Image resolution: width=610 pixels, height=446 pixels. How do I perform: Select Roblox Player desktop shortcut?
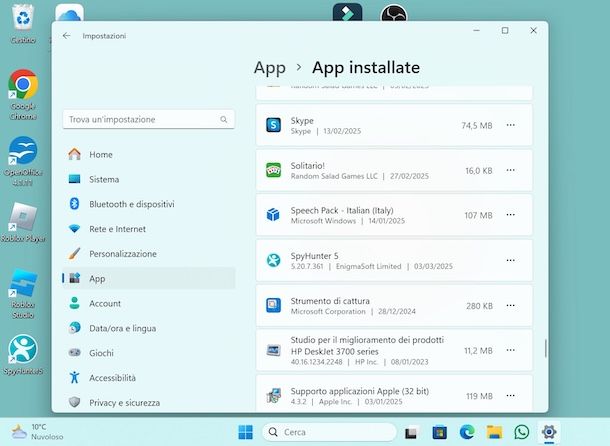click(x=23, y=223)
